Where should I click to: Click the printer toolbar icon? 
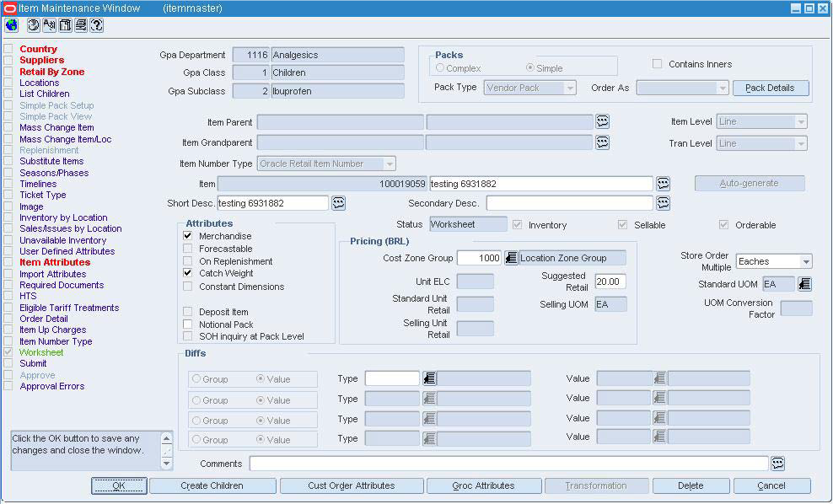point(80,26)
